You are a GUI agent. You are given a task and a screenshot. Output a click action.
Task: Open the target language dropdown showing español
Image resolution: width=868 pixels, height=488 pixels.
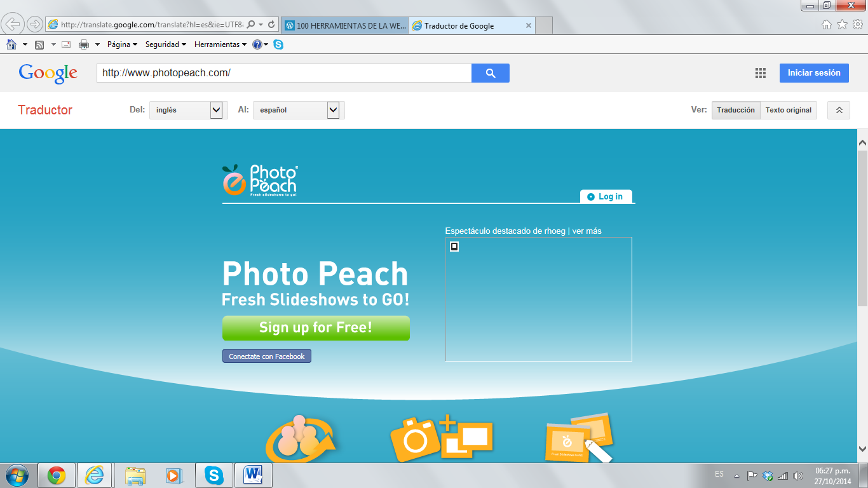298,110
